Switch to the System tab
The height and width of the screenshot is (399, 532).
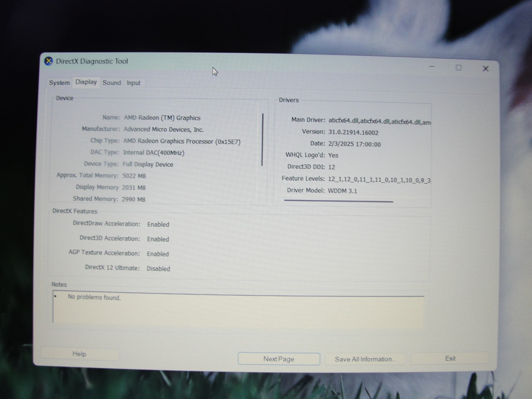click(60, 82)
